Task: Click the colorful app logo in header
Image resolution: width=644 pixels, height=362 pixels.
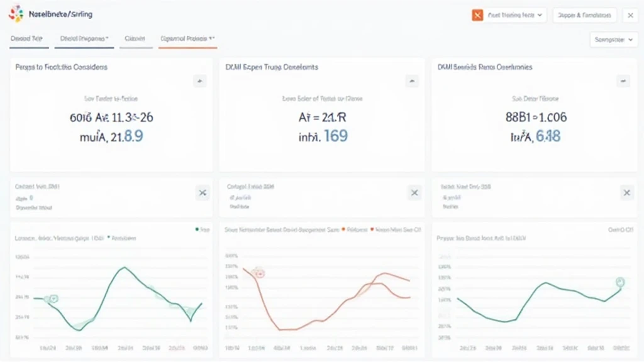Action: coord(17,14)
